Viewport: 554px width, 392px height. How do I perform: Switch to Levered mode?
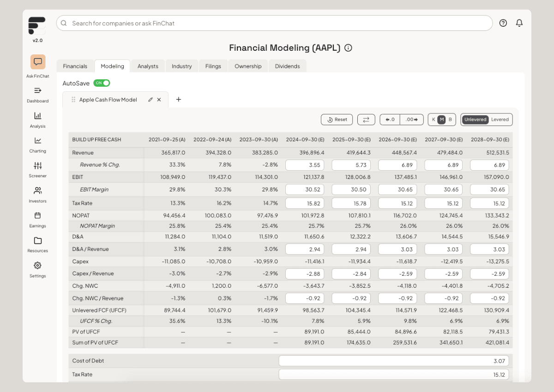pyautogui.click(x=500, y=119)
